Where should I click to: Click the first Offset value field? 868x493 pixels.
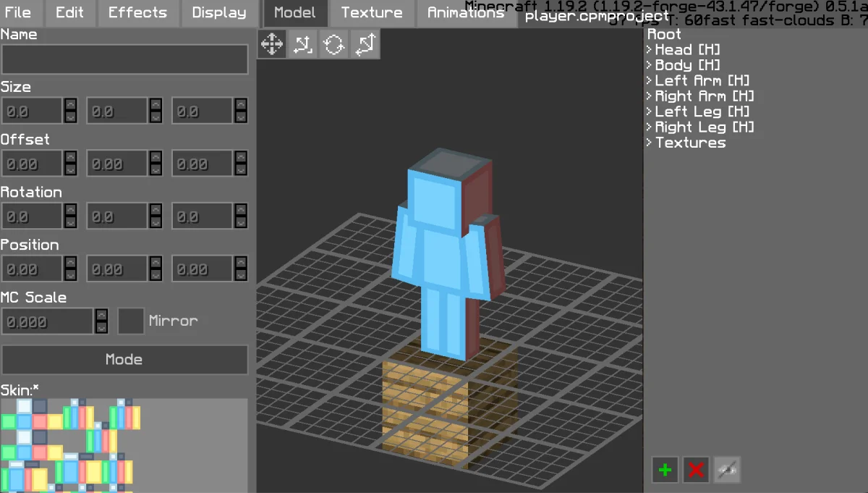33,164
